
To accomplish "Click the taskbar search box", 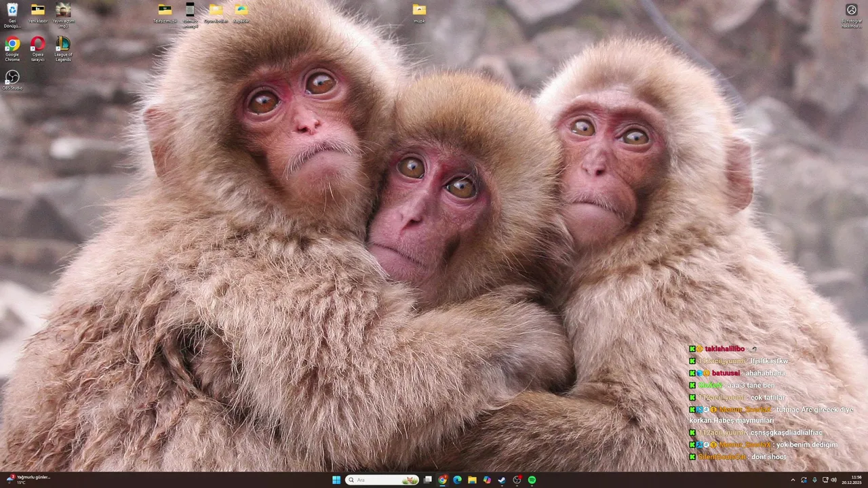I will coord(382,480).
